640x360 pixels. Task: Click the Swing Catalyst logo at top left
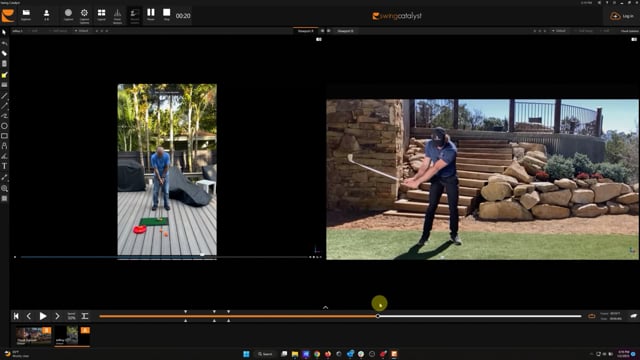pyautogui.click(x=8, y=16)
